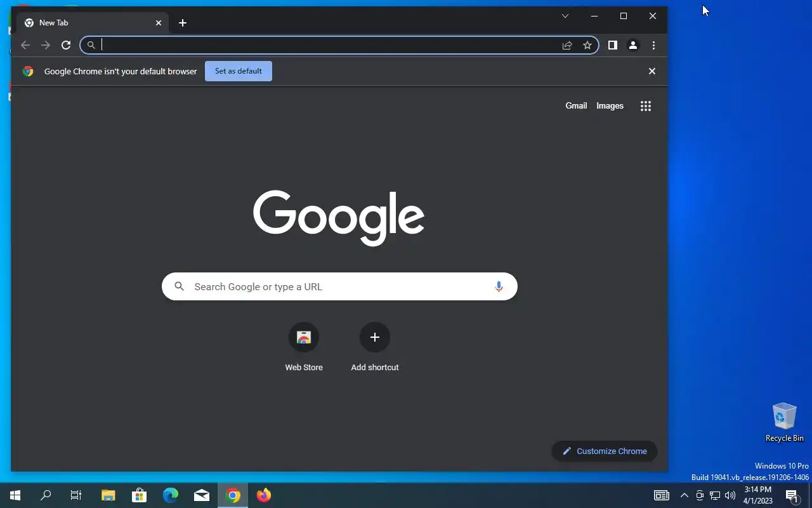Click the browser back arrow

[25, 45]
